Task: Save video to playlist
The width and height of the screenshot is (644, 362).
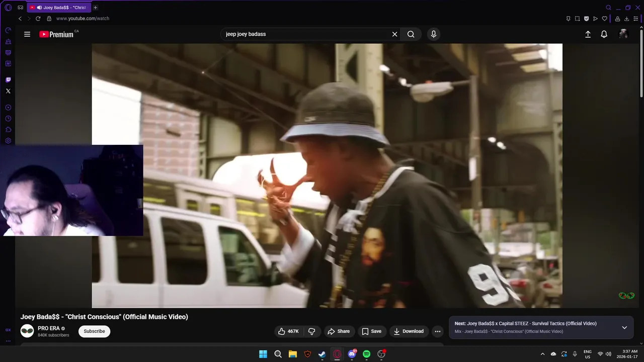Action: click(372, 331)
